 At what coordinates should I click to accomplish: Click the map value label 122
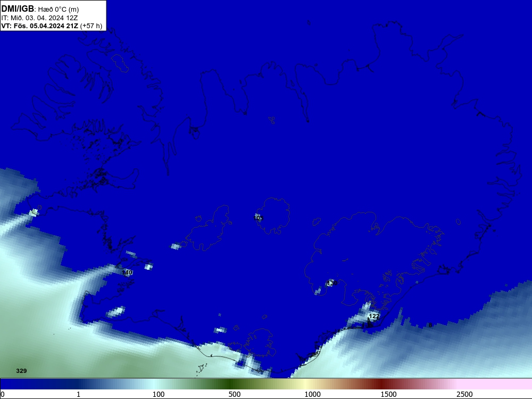(x=374, y=316)
